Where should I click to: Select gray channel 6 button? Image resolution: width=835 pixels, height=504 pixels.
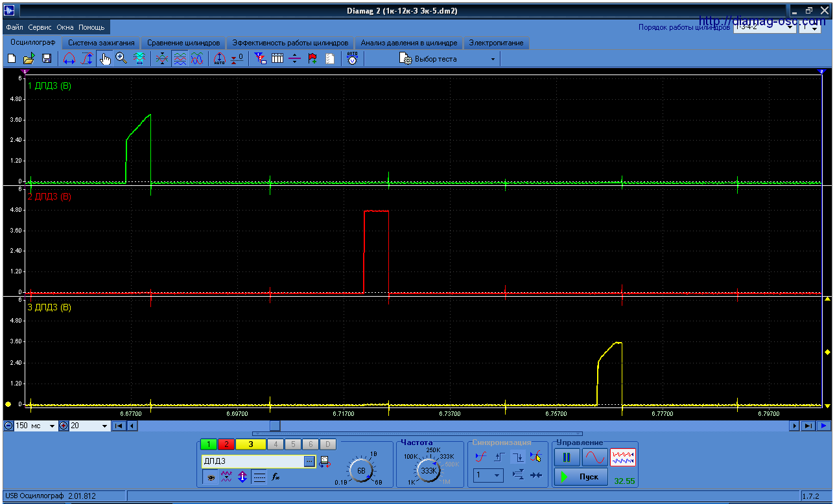(310, 444)
